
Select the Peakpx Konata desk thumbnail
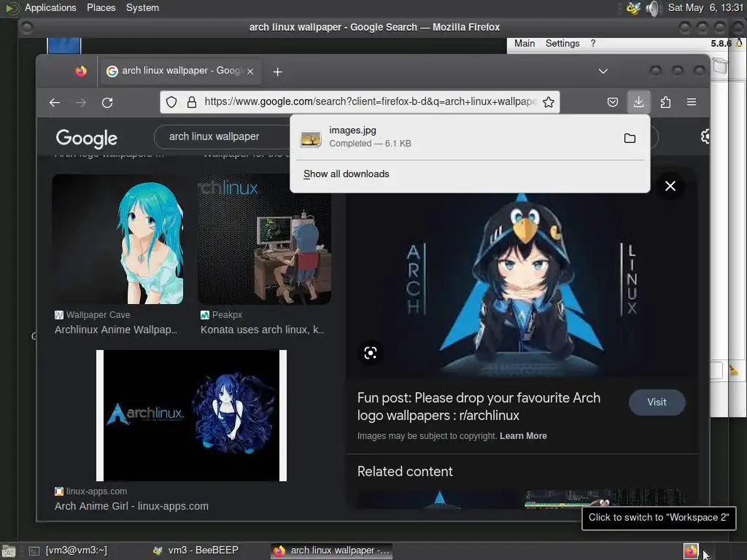coord(264,239)
